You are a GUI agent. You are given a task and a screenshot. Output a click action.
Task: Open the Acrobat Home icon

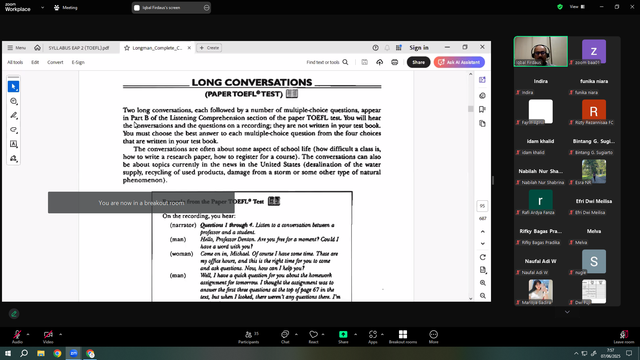[37, 48]
